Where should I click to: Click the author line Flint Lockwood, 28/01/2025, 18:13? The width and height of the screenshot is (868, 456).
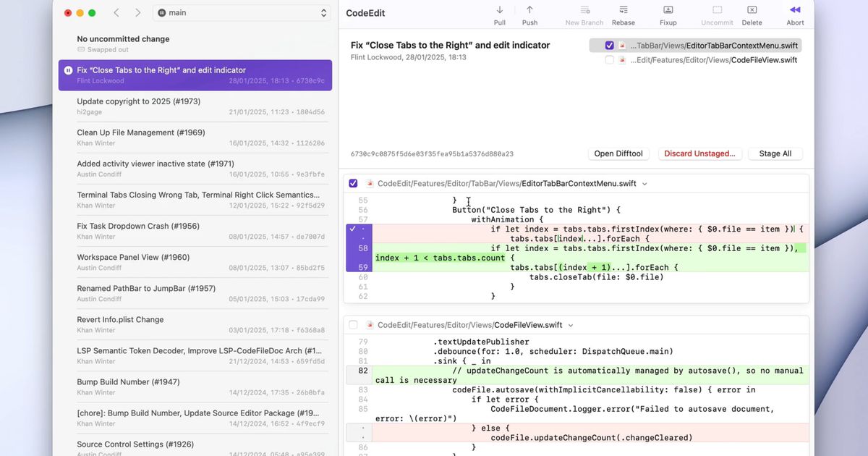point(409,57)
